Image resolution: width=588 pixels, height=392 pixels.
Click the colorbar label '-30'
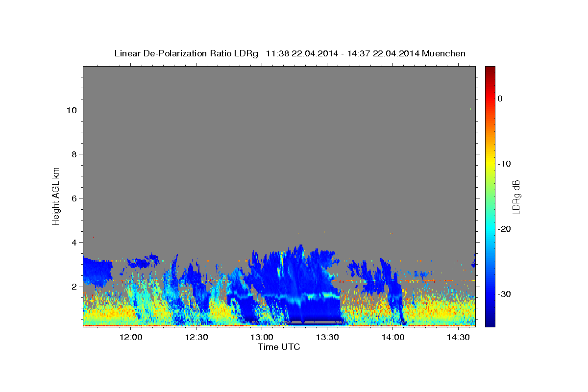[x=505, y=294]
